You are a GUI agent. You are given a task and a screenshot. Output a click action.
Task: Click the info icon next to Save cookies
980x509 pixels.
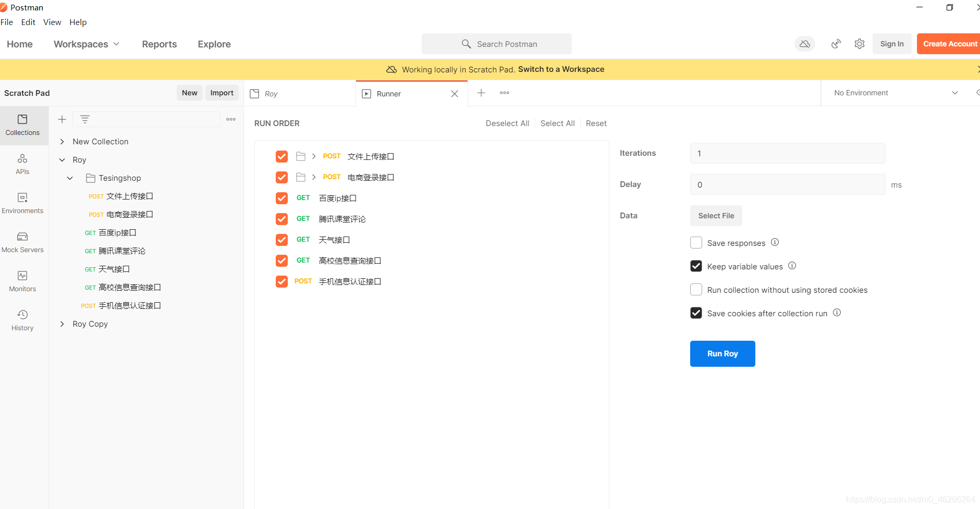[837, 312]
